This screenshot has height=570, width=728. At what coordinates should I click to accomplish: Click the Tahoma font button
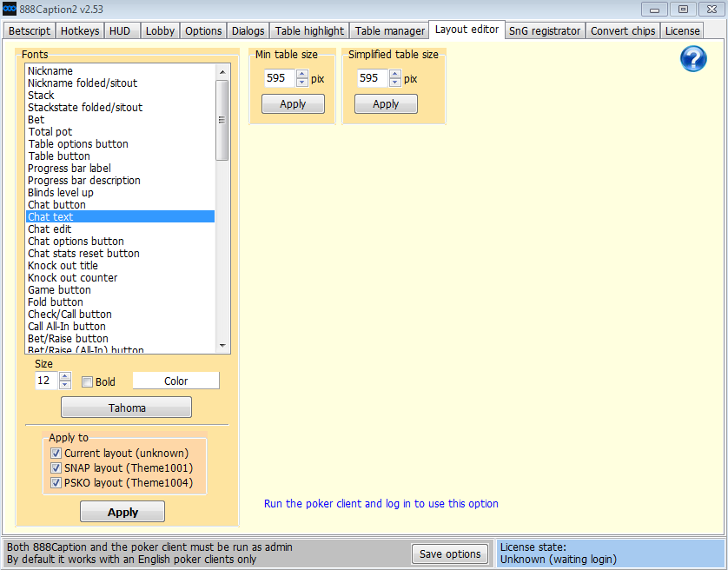(126, 408)
